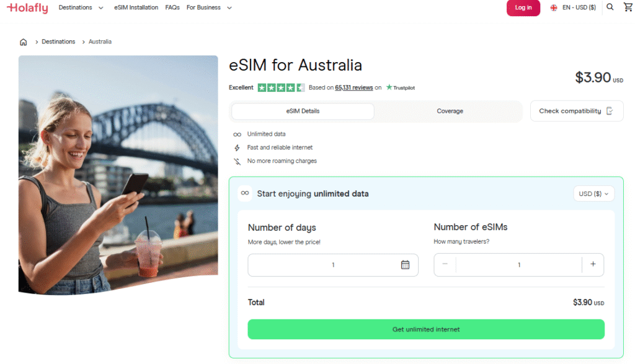
Task: Open the FAQs menu item
Action: [x=172, y=7]
